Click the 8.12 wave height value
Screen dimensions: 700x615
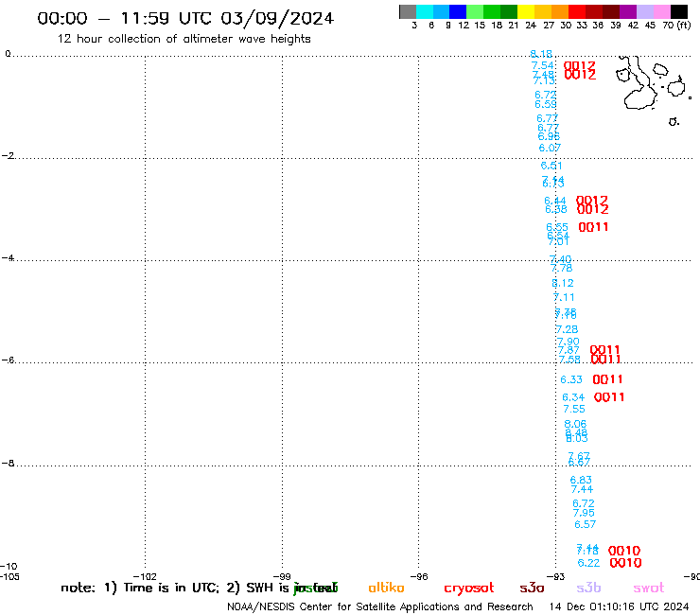[563, 283]
